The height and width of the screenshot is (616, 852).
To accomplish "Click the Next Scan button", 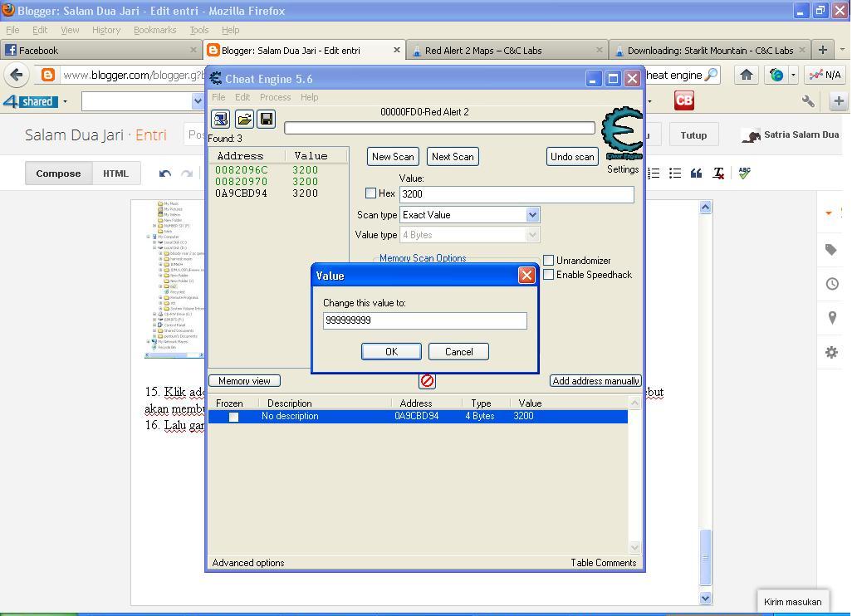I will click(453, 156).
